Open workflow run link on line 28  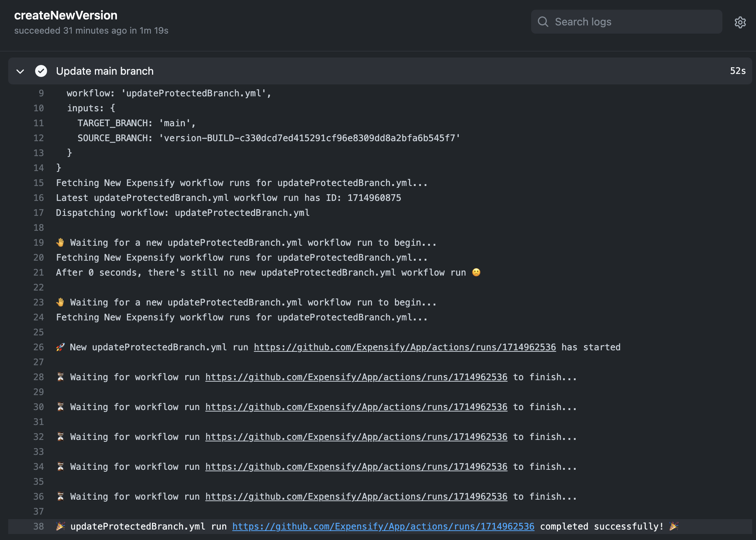pyautogui.click(x=356, y=377)
